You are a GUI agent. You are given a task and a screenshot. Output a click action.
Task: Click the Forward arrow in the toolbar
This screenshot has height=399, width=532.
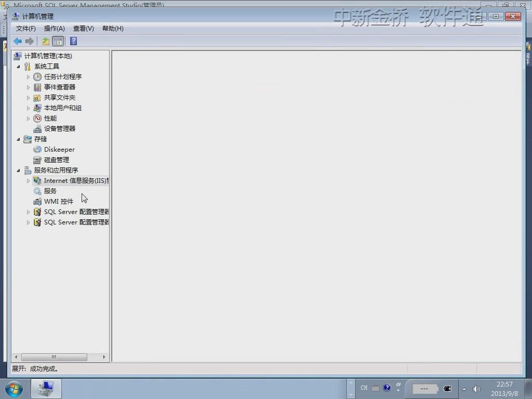pyautogui.click(x=30, y=42)
